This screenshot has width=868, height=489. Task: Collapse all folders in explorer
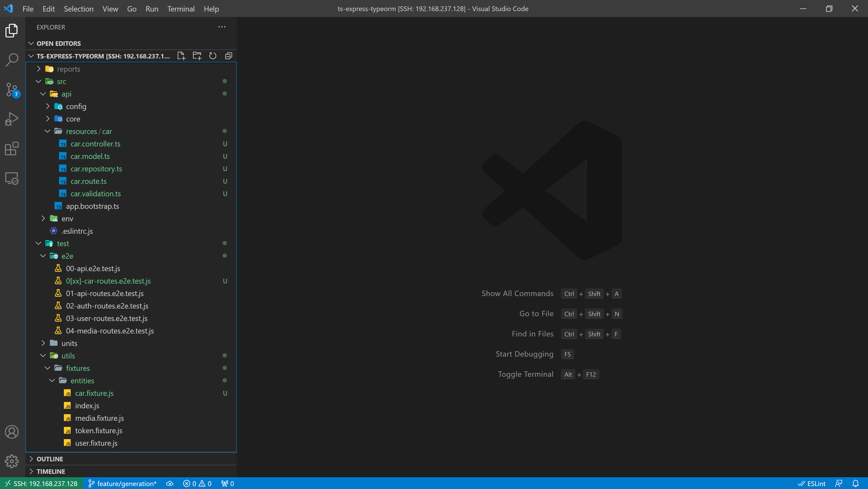(229, 56)
